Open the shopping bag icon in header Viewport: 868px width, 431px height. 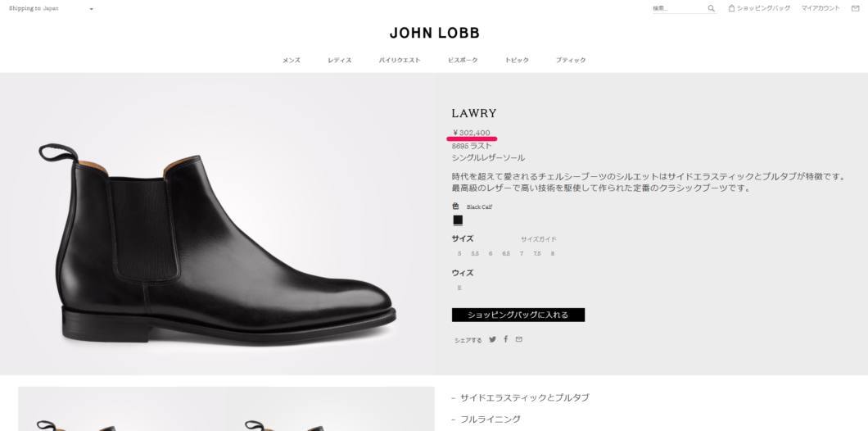pos(731,8)
